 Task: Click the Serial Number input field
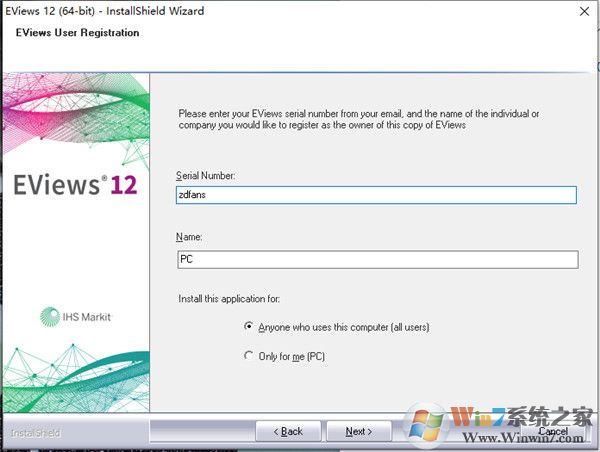(376, 195)
